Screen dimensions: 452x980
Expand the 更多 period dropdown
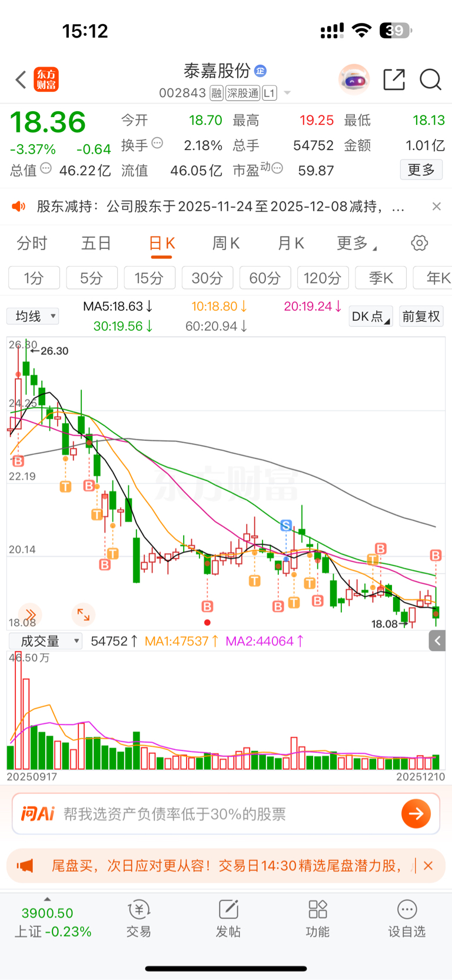click(x=357, y=243)
